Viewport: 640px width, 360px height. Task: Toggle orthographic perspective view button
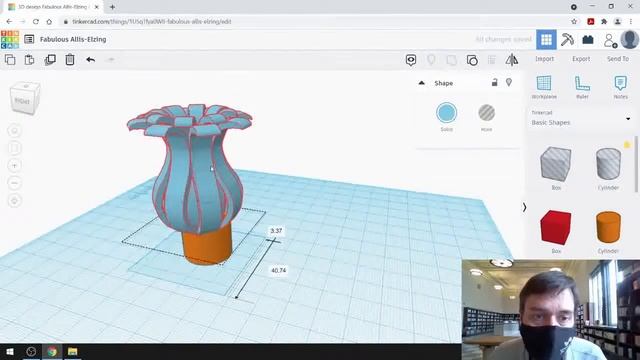(x=15, y=201)
